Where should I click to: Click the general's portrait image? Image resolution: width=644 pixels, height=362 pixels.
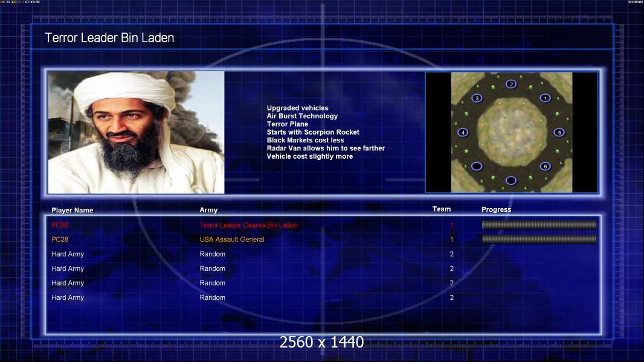(137, 132)
